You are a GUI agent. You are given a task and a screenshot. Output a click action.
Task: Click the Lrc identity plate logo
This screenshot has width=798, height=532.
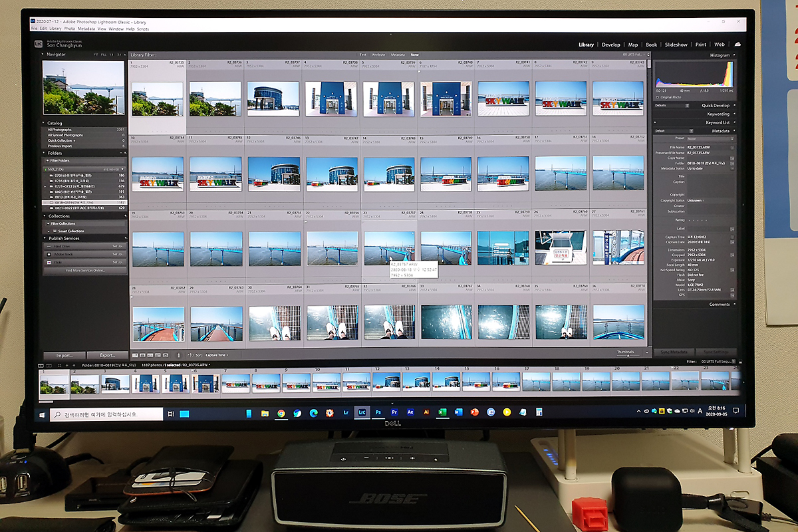[39, 44]
